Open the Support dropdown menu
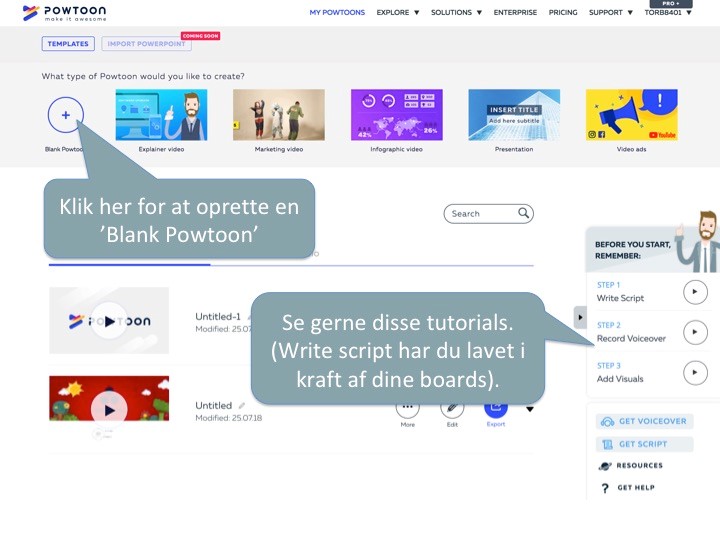 coord(610,13)
